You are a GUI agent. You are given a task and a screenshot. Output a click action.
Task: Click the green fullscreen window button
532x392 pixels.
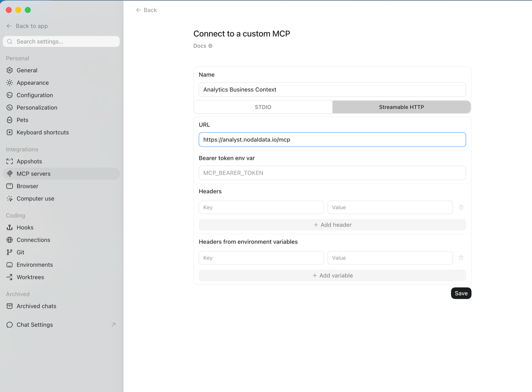pyautogui.click(x=28, y=10)
